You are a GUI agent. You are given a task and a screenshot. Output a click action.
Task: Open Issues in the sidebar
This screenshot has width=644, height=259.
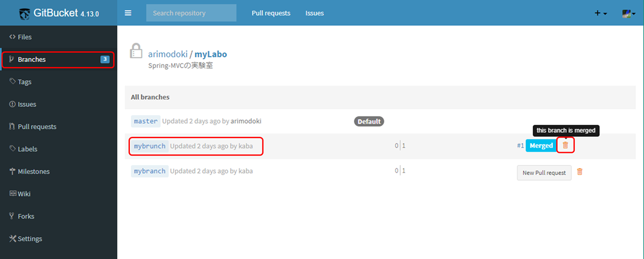tap(58, 104)
